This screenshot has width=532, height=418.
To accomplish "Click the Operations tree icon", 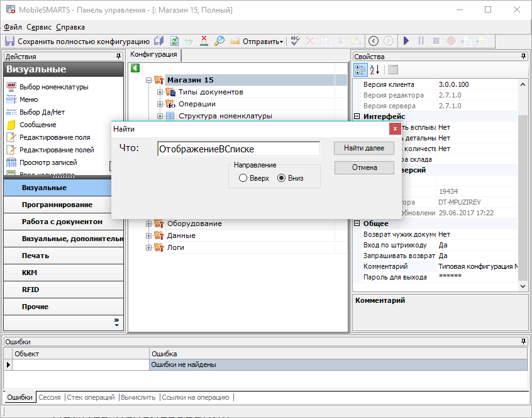I will 170,104.
